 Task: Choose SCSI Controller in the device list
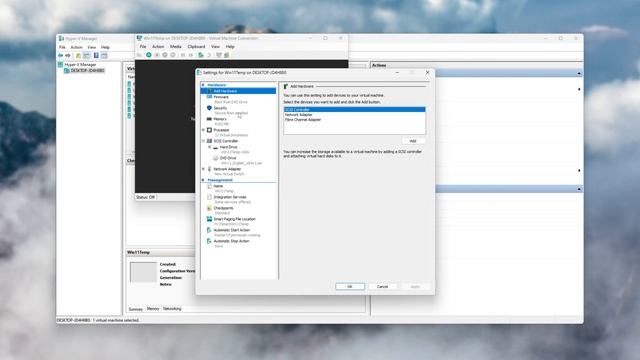[x=354, y=109]
